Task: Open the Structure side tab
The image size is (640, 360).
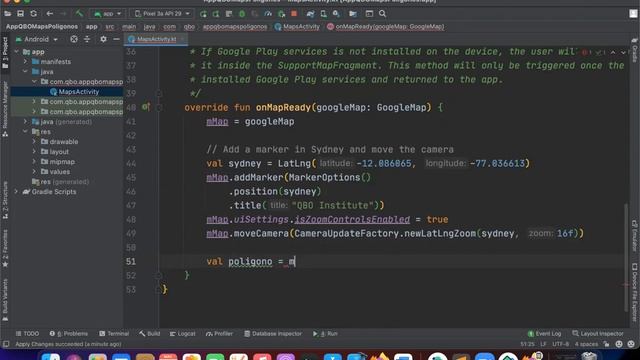Action: [x=5, y=200]
